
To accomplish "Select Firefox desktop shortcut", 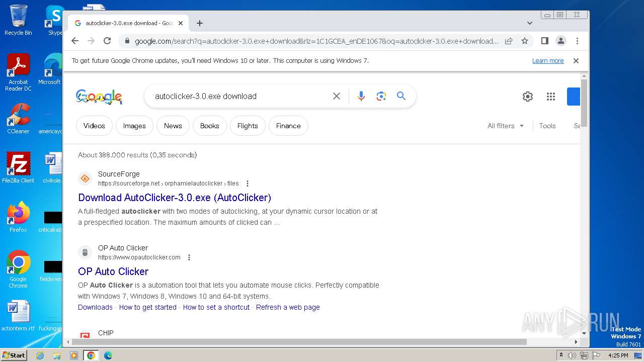I will 18,217.
